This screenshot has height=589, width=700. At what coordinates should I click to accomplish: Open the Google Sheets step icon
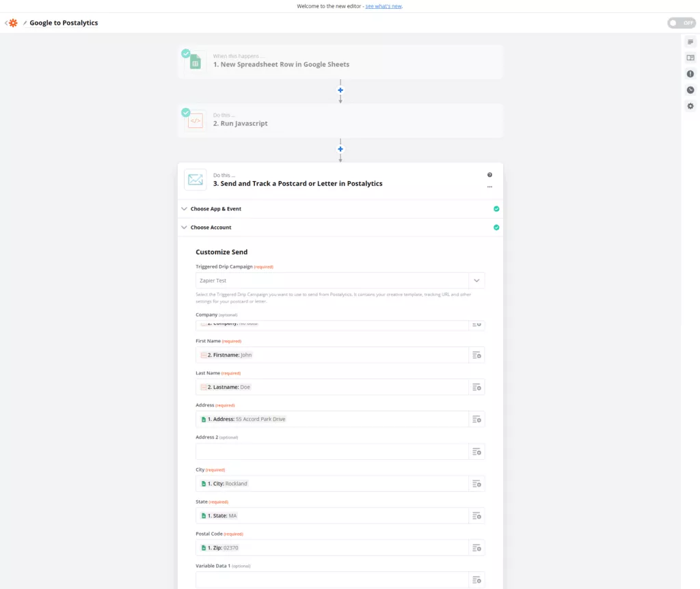click(195, 61)
